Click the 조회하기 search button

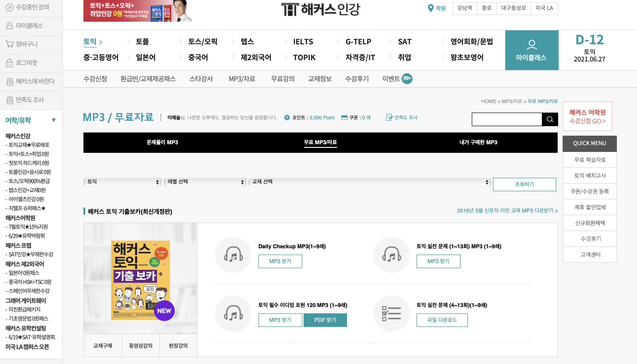tap(524, 184)
